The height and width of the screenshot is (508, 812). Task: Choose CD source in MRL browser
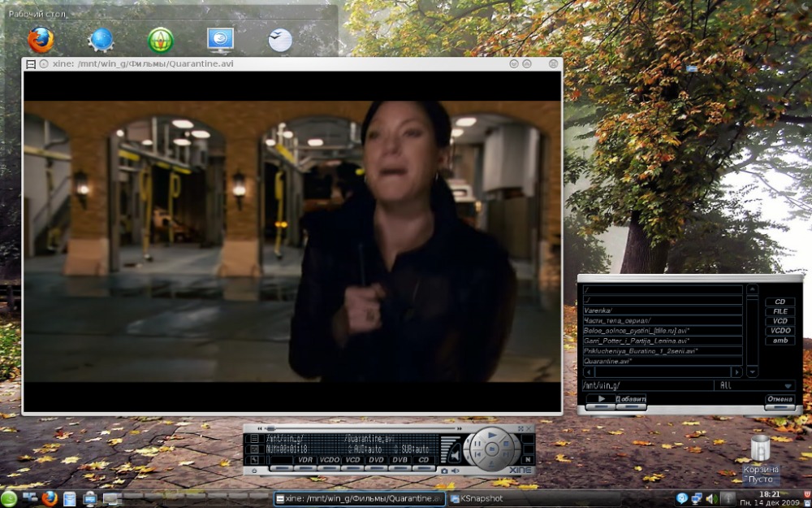[780, 302]
